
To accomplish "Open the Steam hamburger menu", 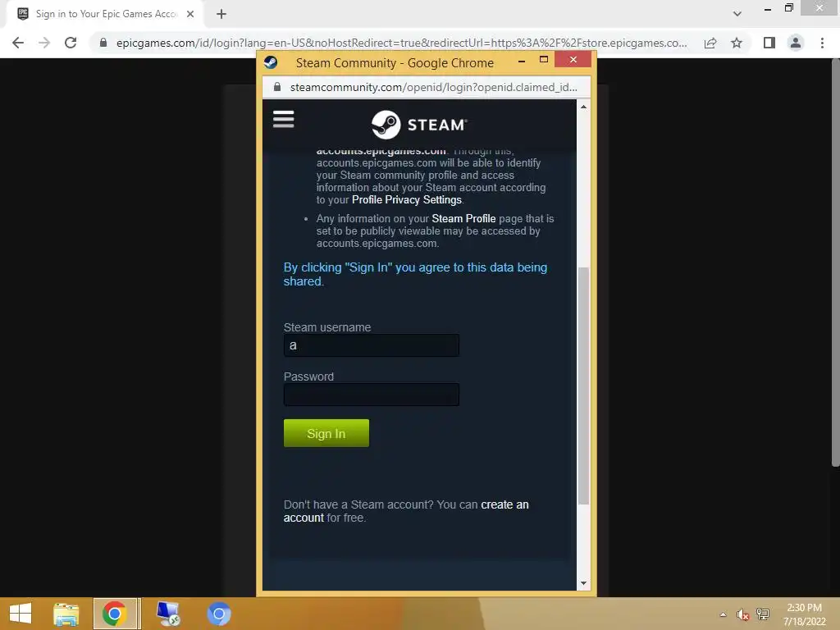I will 283,119.
